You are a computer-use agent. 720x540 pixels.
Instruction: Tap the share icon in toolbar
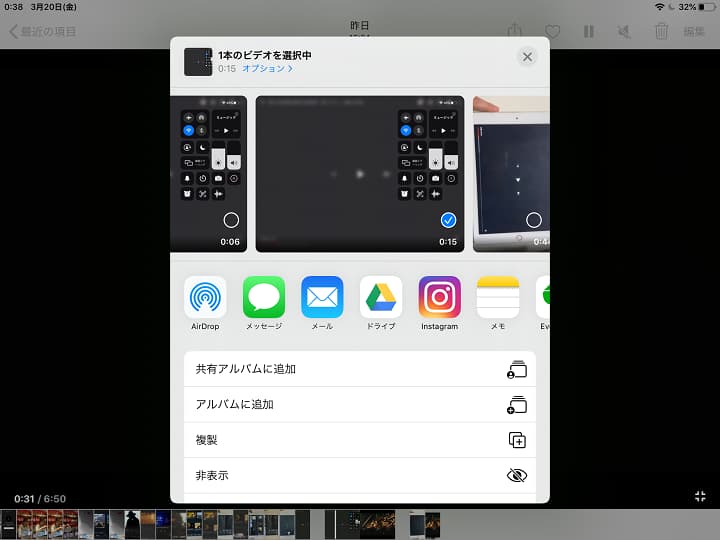point(515,31)
